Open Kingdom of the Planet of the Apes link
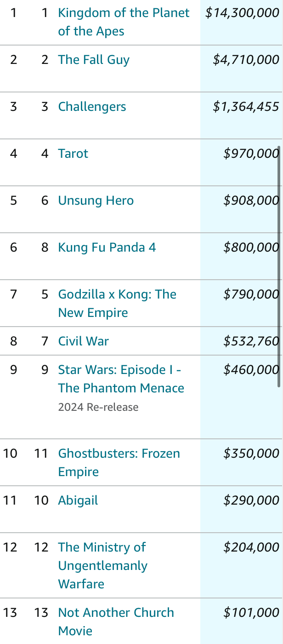283x644 pixels. click(x=123, y=13)
